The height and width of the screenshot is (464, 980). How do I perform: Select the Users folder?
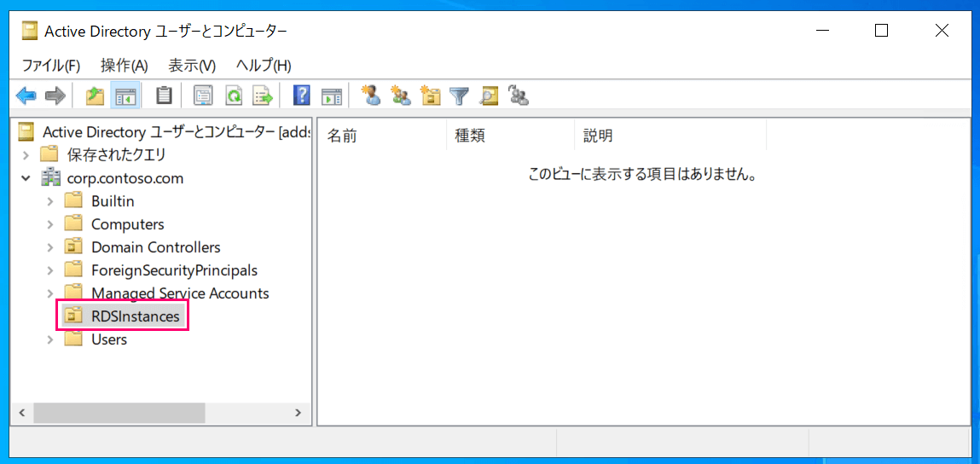coord(109,339)
